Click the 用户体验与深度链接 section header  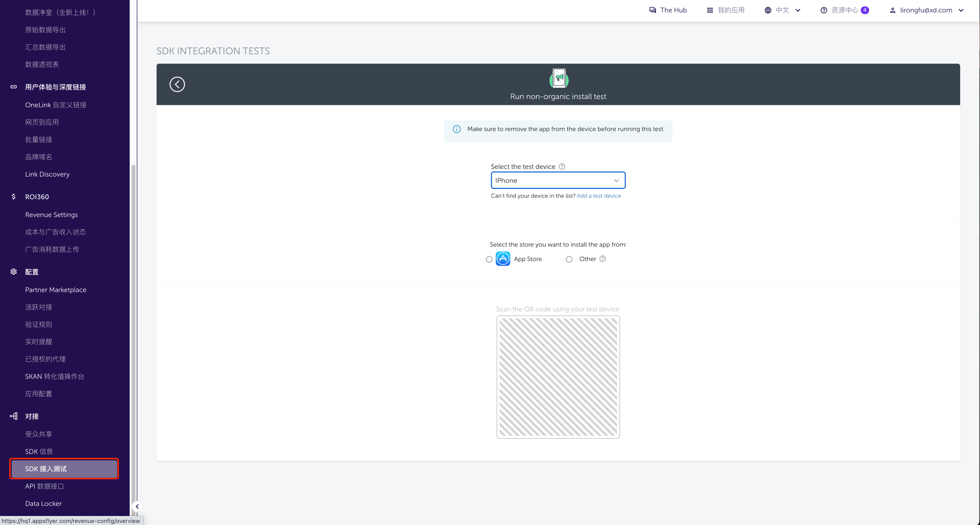tap(55, 87)
